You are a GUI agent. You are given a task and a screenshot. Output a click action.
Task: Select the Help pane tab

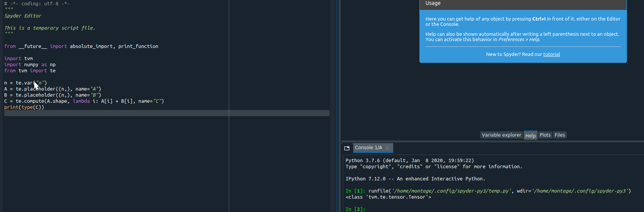[x=530, y=135]
